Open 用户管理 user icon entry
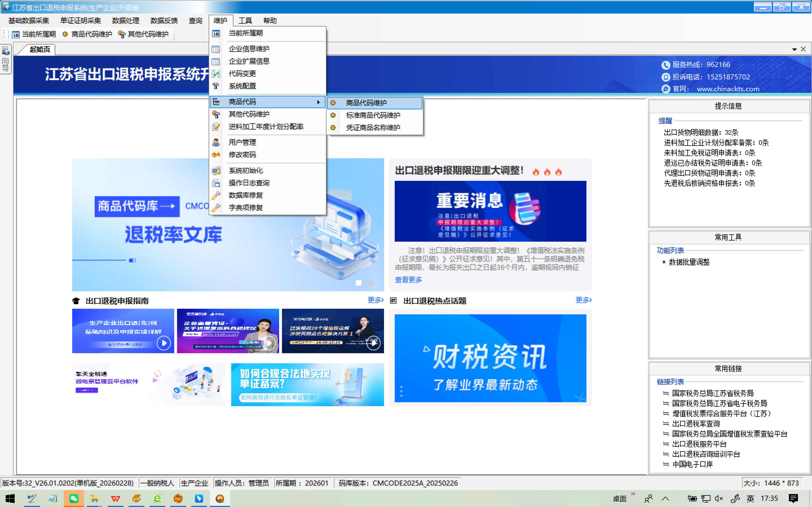The image size is (812, 507). (242, 142)
